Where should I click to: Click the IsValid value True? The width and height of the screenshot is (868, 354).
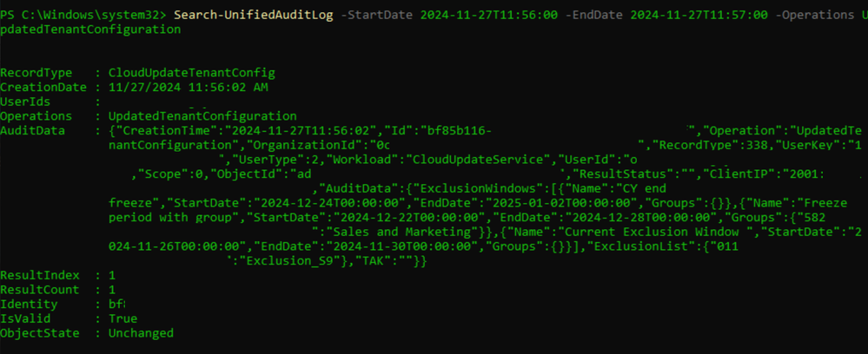(x=123, y=318)
